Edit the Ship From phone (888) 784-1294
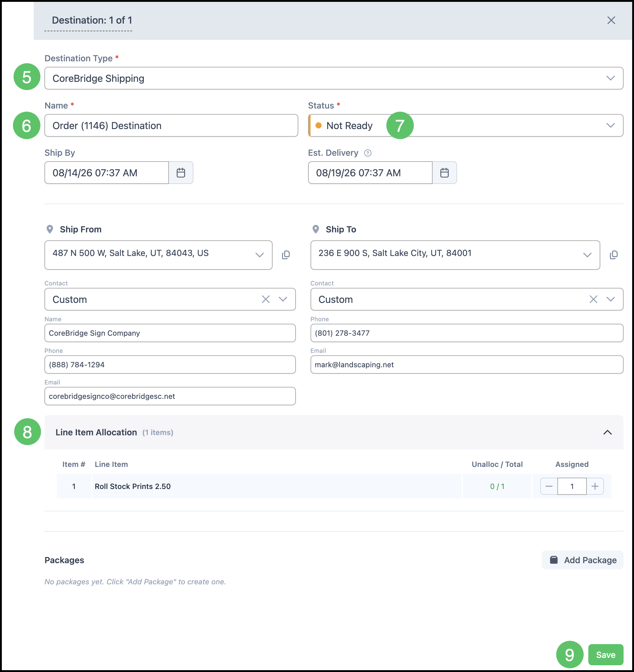634x672 pixels. (x=170, y=365)
